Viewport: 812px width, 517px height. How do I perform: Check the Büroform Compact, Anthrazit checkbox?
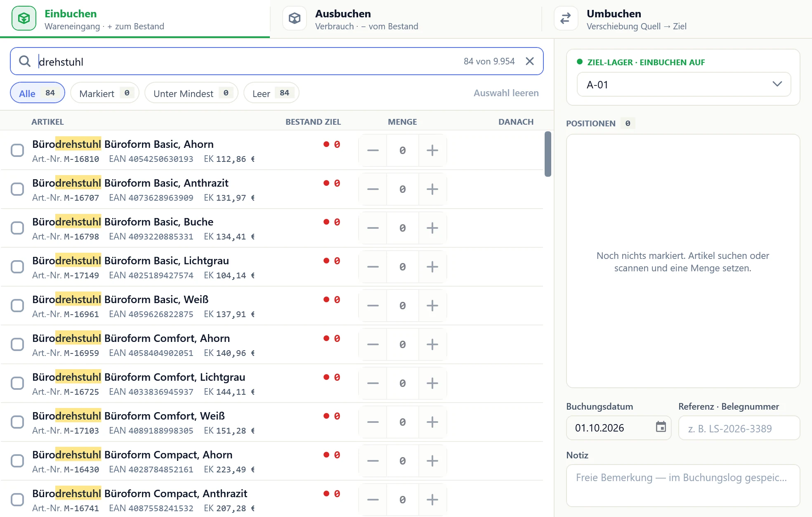pos(17,500)
